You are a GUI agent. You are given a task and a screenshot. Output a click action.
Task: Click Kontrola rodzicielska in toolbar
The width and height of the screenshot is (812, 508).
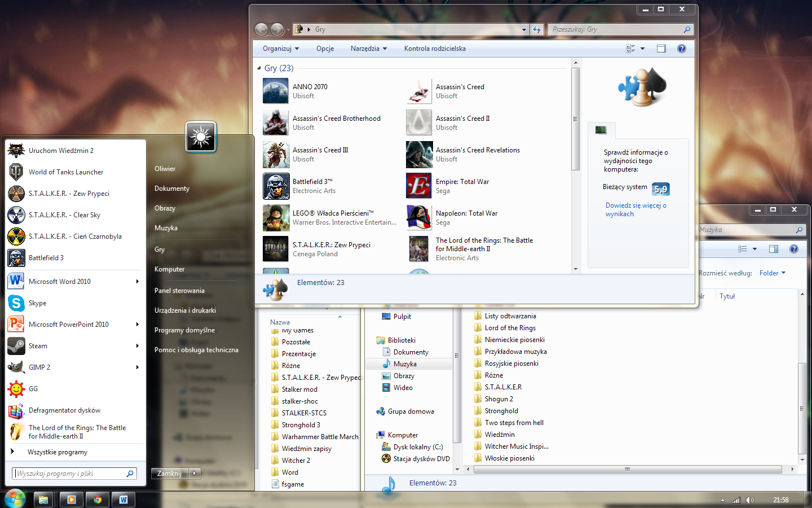pyautogui.click(x=435, y=49)
